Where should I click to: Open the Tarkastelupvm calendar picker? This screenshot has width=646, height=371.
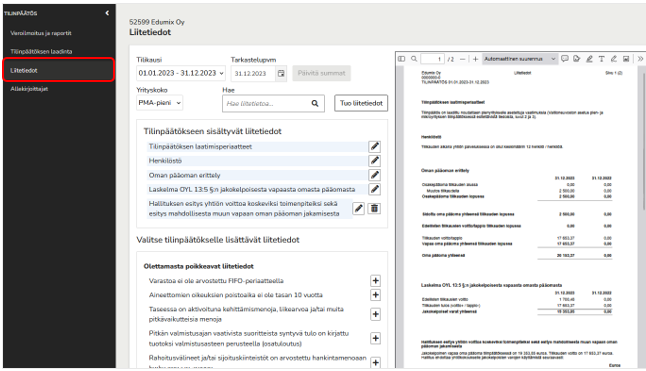pyautogui.click(x=281, y=74)
